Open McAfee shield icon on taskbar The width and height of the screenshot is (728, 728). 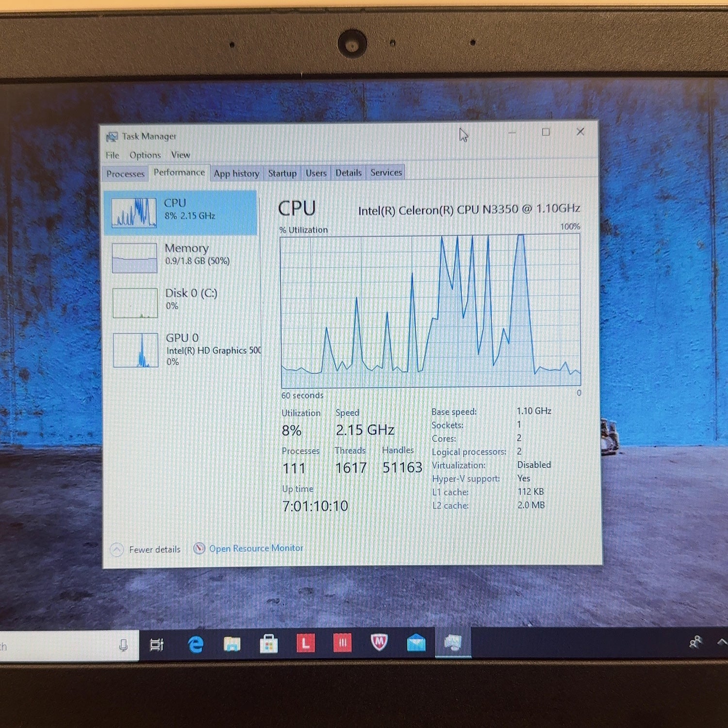(379, 643)
